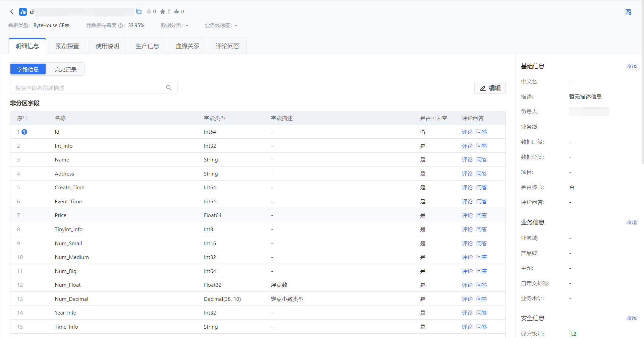Open 评论 for the Address field
Image resolution: width=644 pixels, height=338 pixels.
(467, 174)
